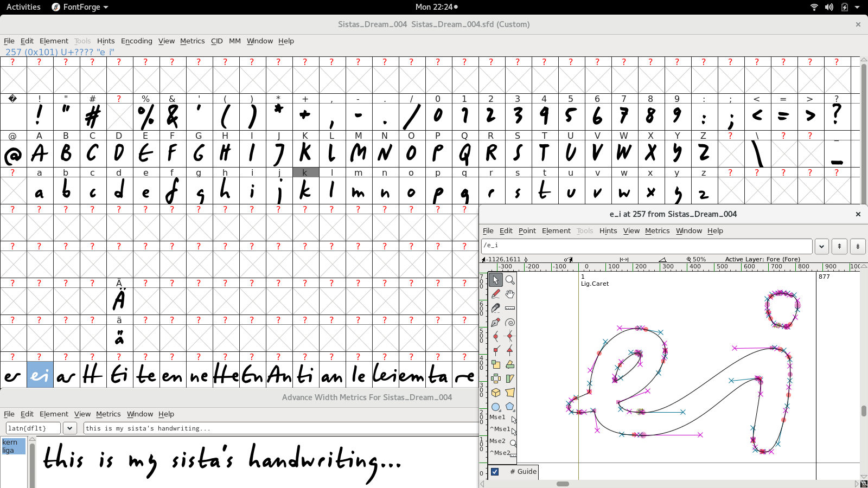Select the Pointer tool in glyph editor
The image size is (868, 488).
point(495,280)
